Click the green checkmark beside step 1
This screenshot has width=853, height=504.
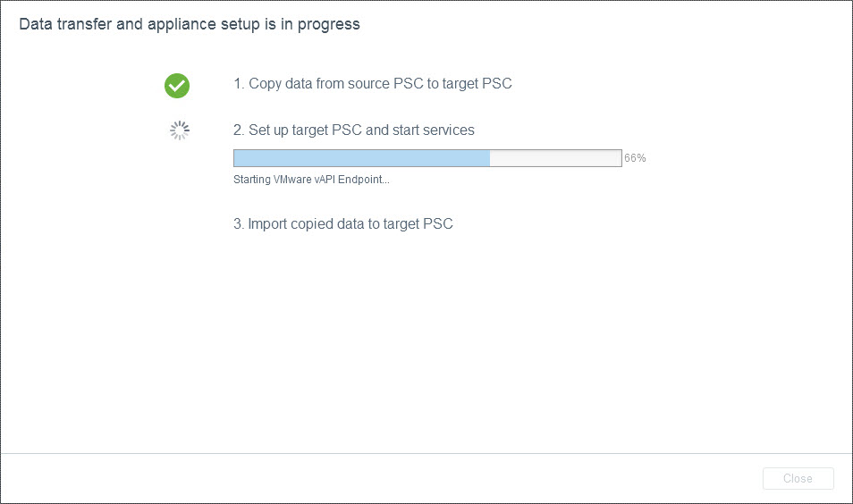click(x=177, y=85)
